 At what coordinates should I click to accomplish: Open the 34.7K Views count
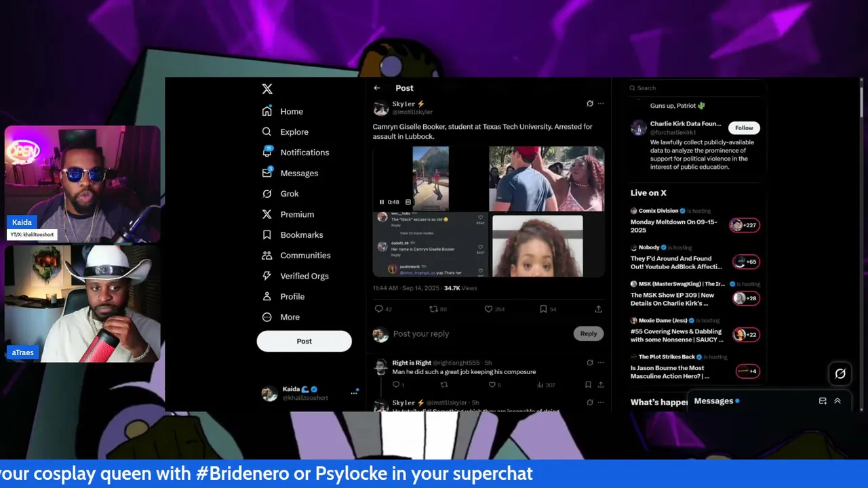pos(461,288)
